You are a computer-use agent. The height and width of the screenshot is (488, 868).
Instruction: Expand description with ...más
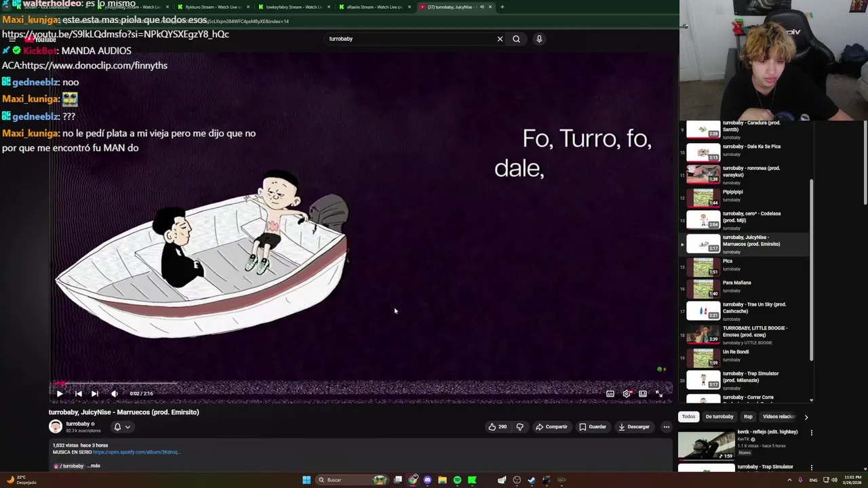point(94,466)
